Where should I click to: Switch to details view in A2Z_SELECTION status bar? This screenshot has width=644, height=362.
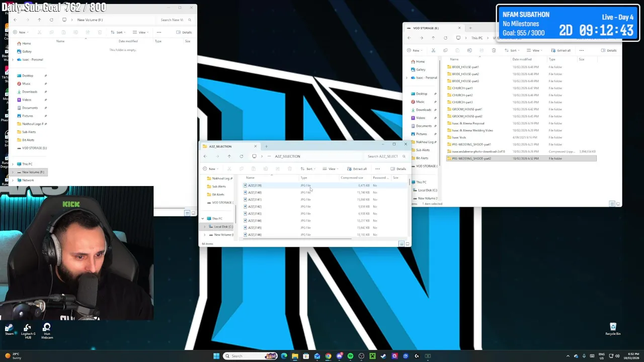click(x=401, y=244)
